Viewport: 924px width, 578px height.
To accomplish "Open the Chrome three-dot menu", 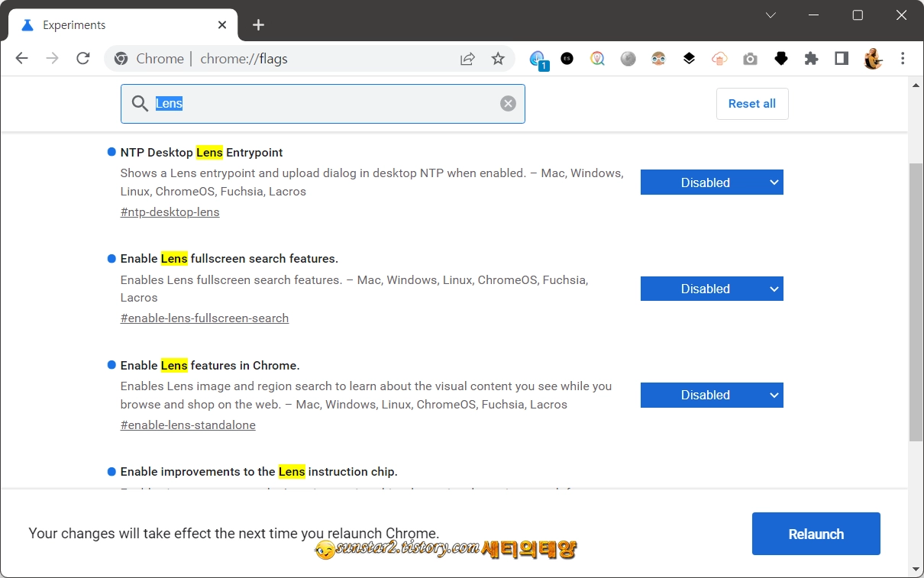I will pos(903,59).
